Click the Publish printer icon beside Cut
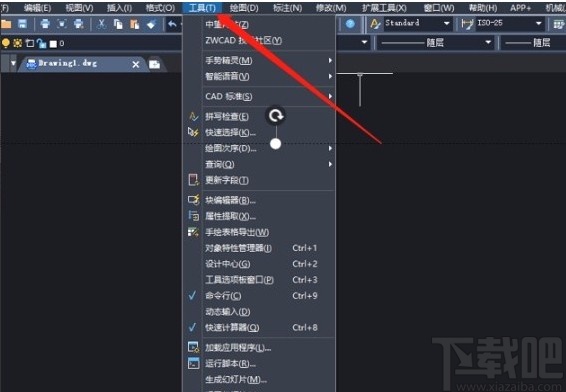This screenshot has height=392, width=566. coord(79,24)
